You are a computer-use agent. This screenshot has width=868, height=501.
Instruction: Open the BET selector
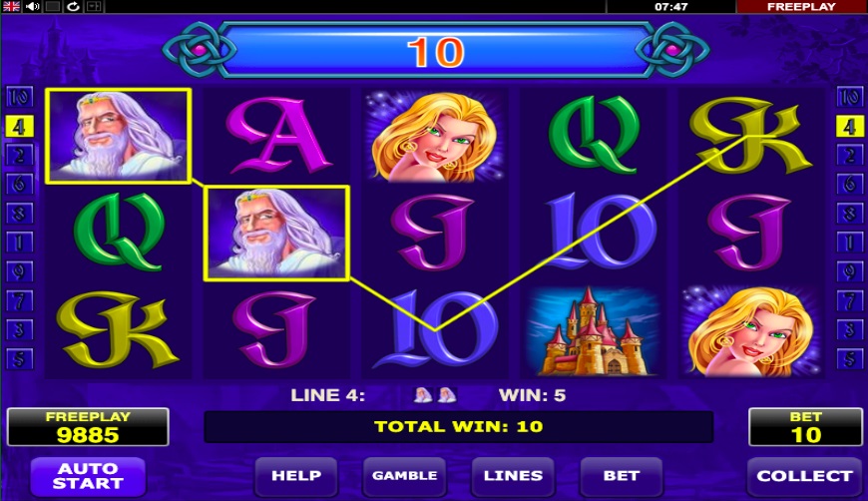tap(622, 475)
